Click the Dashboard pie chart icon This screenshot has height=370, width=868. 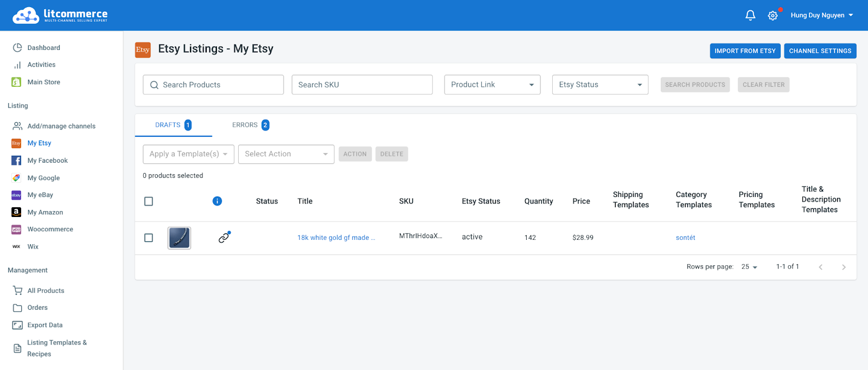[x=17, y=48]
